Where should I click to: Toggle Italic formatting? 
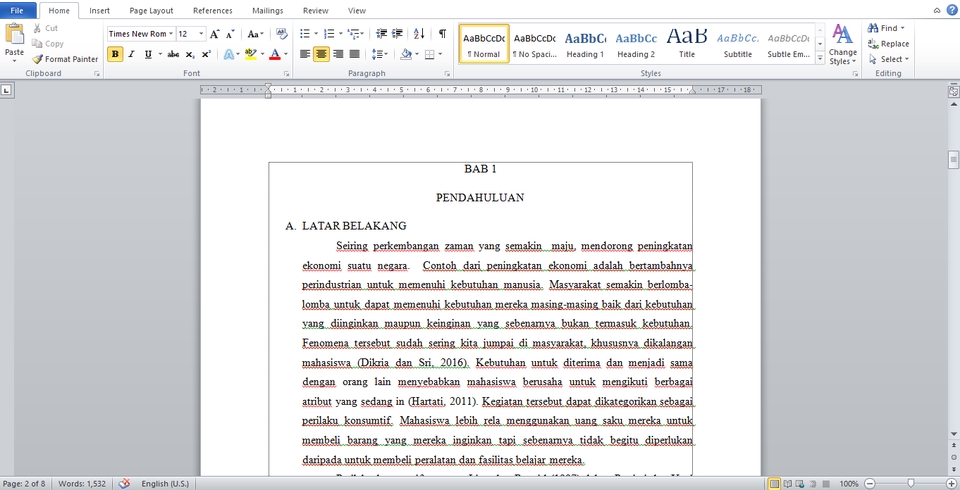pos(131,54)
